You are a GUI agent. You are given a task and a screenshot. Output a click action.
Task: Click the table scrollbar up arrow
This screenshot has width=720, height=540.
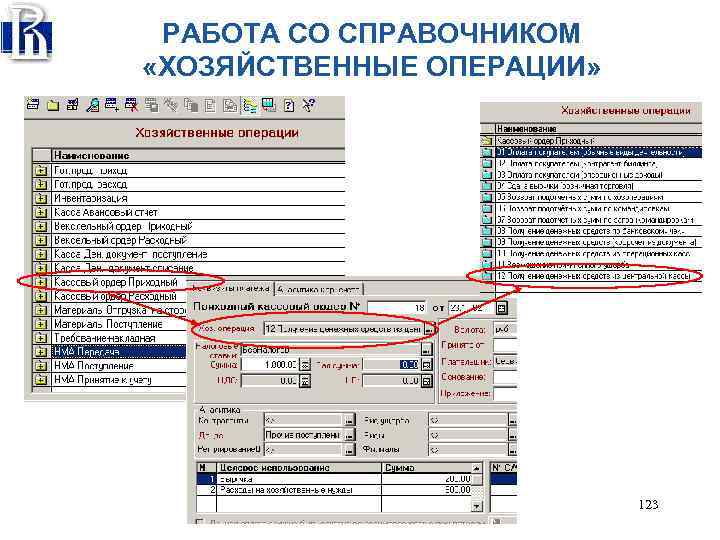click(x=477, y=468)
